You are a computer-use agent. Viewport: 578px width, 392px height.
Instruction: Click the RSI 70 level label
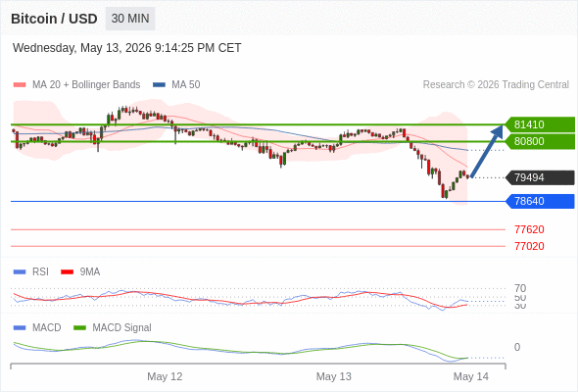(x=520, y=288)
